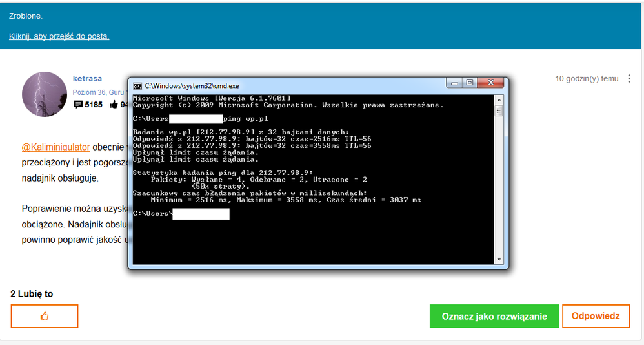Click the 'czas=3558ms' reply line

[252, 146]
